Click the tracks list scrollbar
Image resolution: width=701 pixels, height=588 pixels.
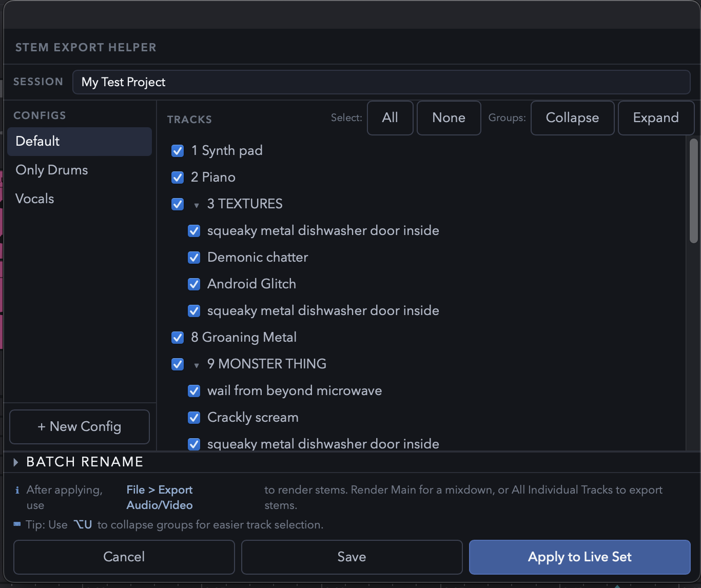[x=694, y=190]
